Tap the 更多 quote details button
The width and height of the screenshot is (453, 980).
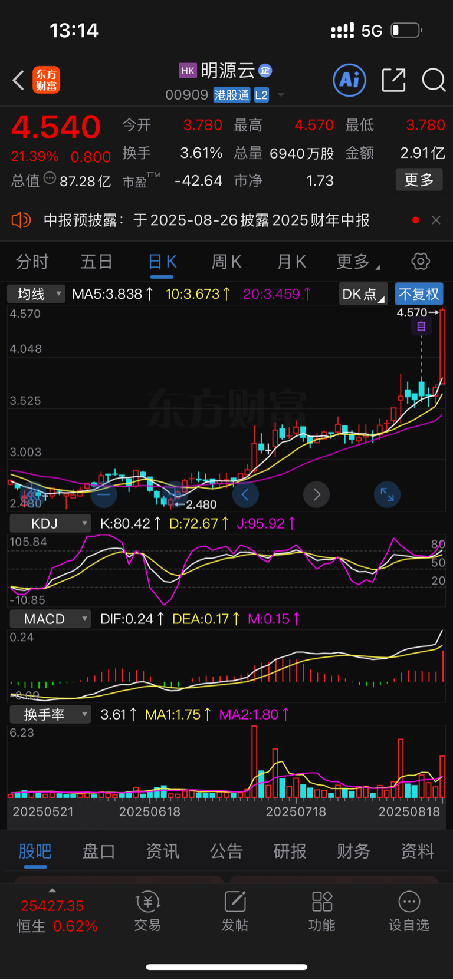point(419,180)
